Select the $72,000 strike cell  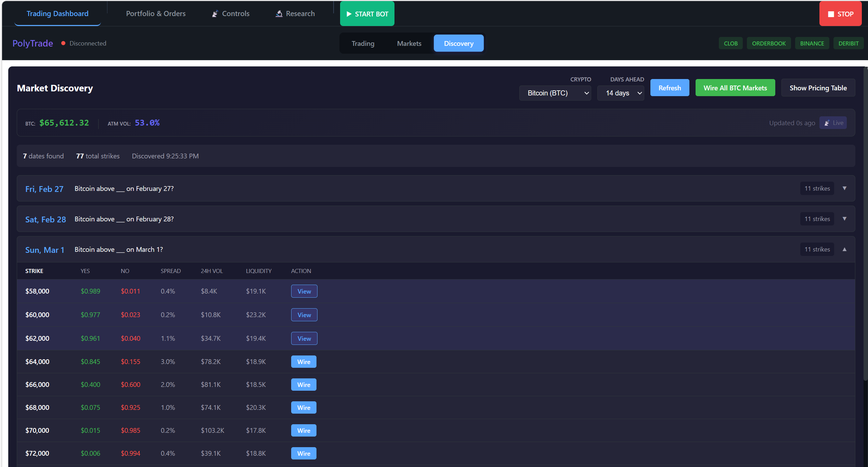point(37,453)
